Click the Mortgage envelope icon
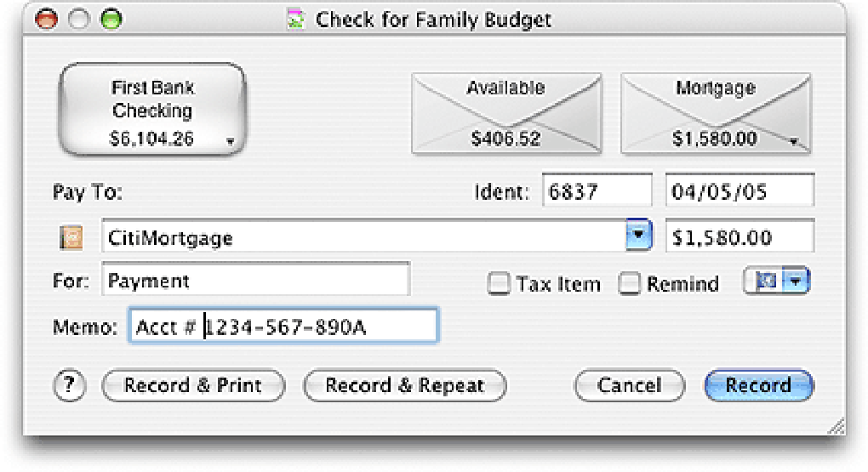868x472 pixels. tap(715, 113)
